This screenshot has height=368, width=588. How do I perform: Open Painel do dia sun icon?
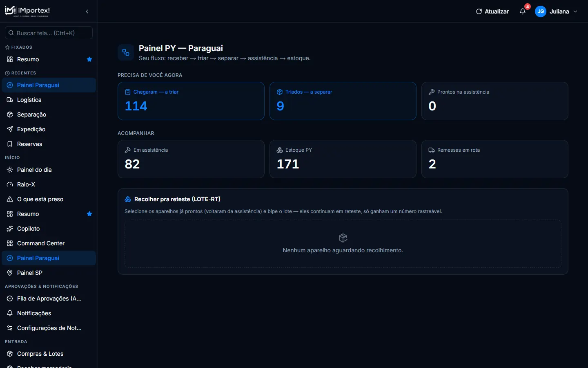(x=10, y=170)
